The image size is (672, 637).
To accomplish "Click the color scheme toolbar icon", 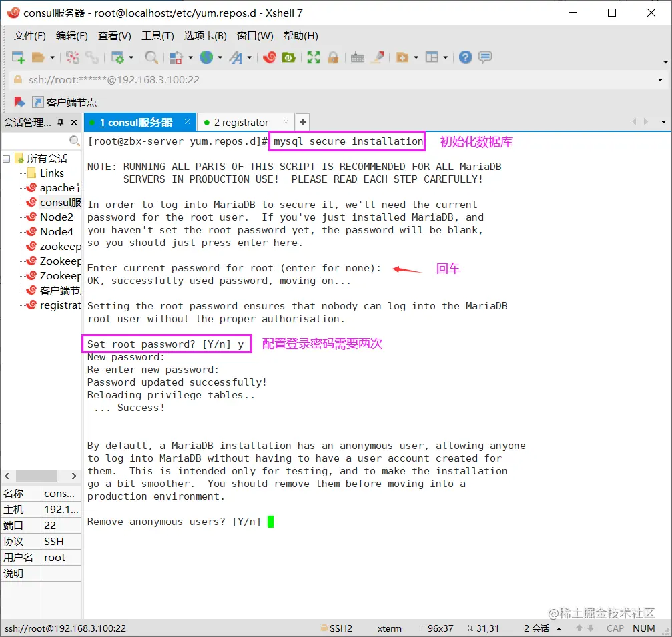I will [x=176, y=57].
